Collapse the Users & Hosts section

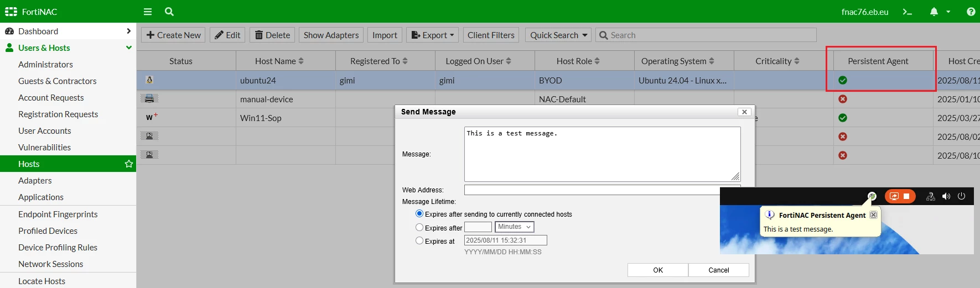(129, 48)
